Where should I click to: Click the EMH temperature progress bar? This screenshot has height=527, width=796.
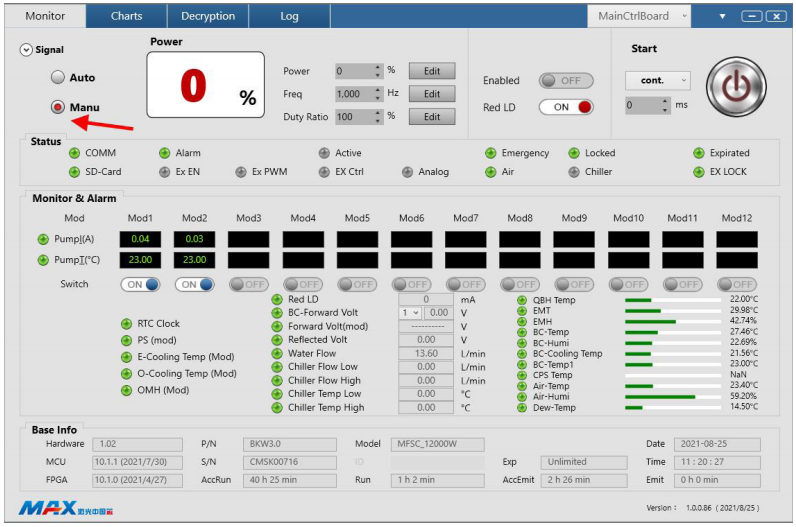[x=671, y=321]
